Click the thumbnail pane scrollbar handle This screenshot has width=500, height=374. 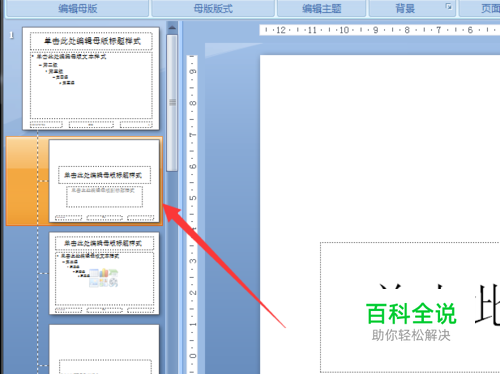pyautogui.click(x=172, y=103)
